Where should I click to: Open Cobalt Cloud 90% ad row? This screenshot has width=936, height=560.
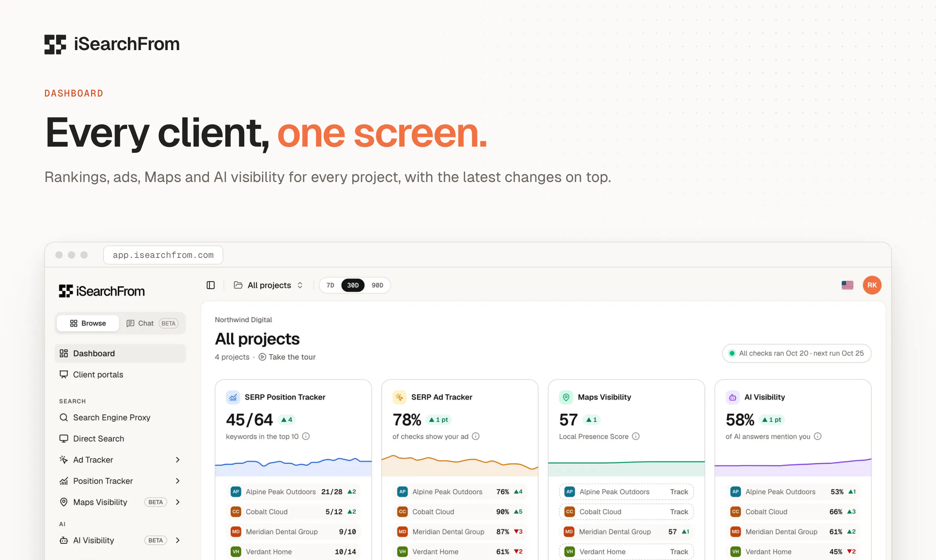point(460,512)
